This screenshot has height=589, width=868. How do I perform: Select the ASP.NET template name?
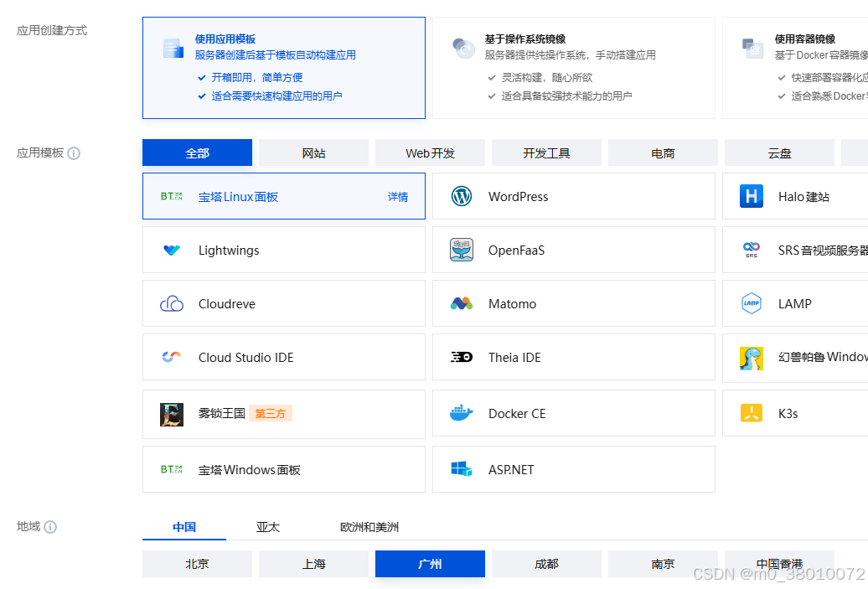click(511, 469)
